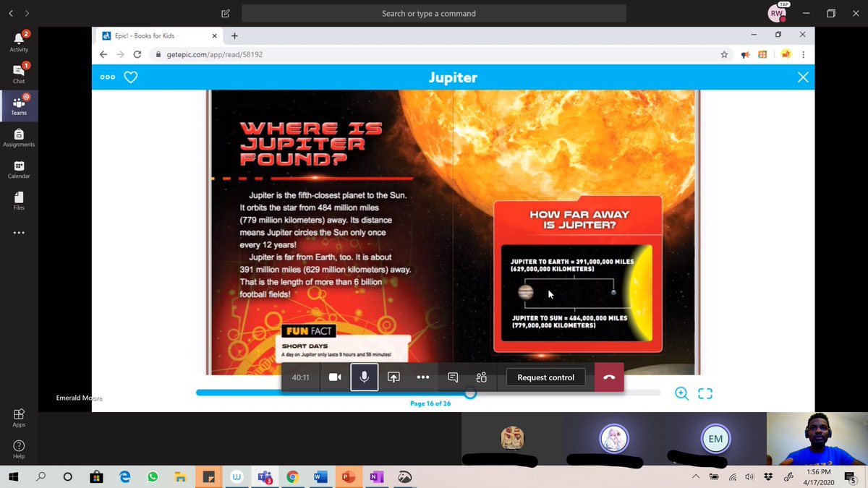
Task: Open Assignments in the Teams sidebar
Action: click(19, 137)
